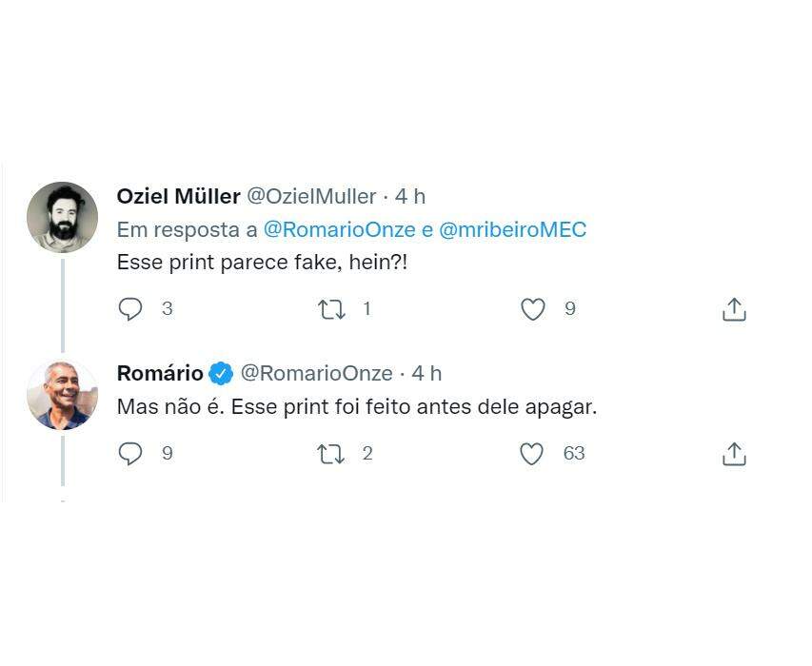Open the @mribeiroMEC mention link

pos(513,229)
